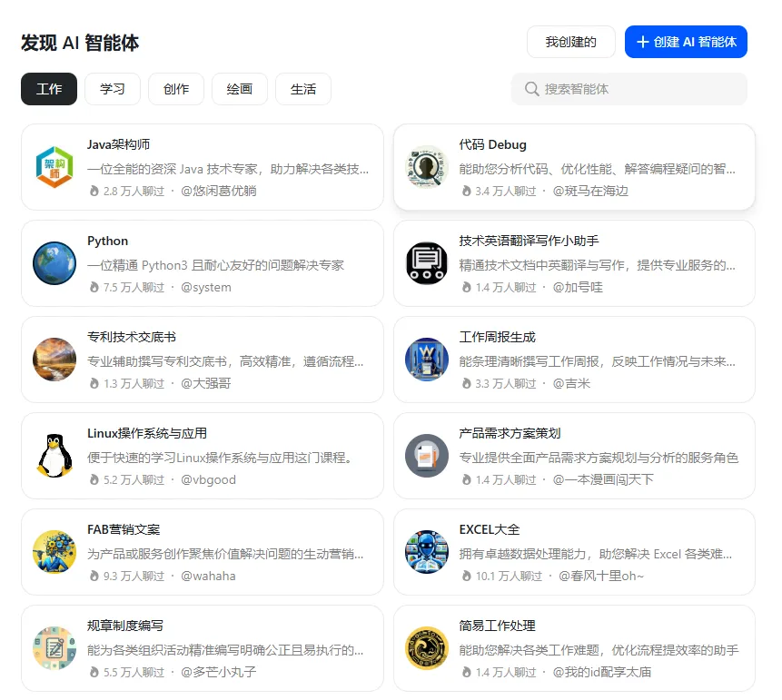Click the flame icon beside 2.8 万人聊过

(94, 191)
